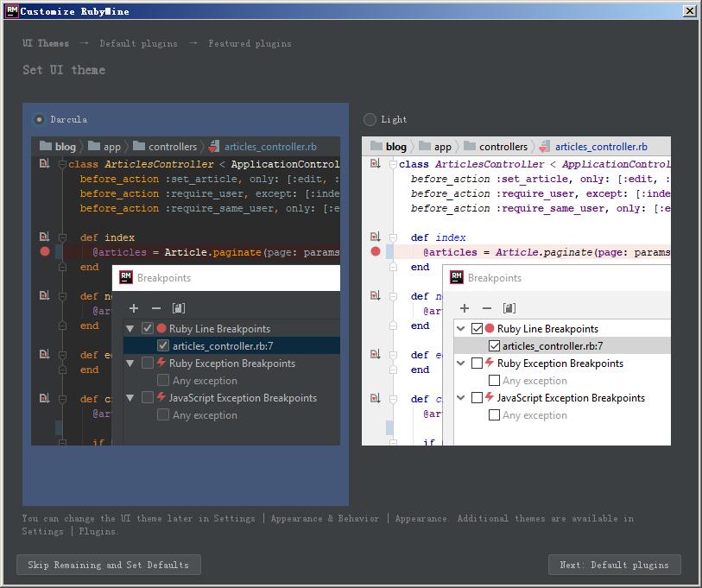Click the red breakpoint dot in Light gutter
The image size is (702, 588).
[376, 251]
